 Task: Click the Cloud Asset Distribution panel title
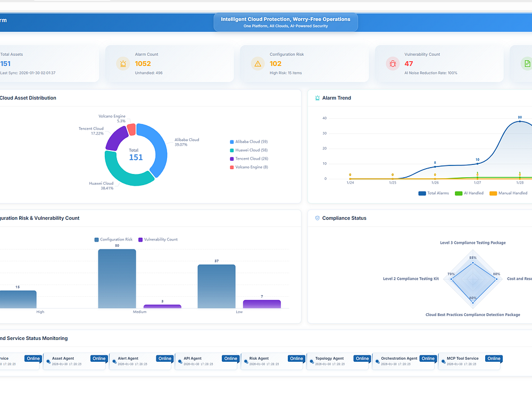28,98
